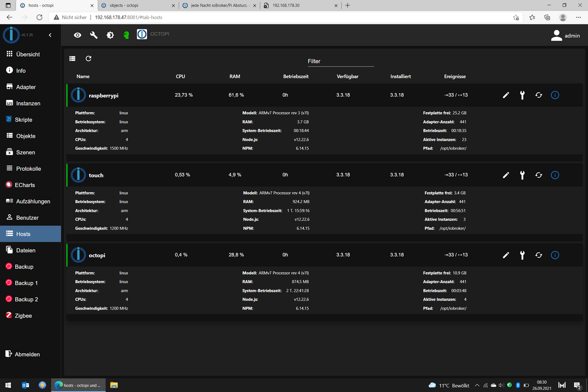
Task: Open the browser three-dot menu
Action: [578, 17]
